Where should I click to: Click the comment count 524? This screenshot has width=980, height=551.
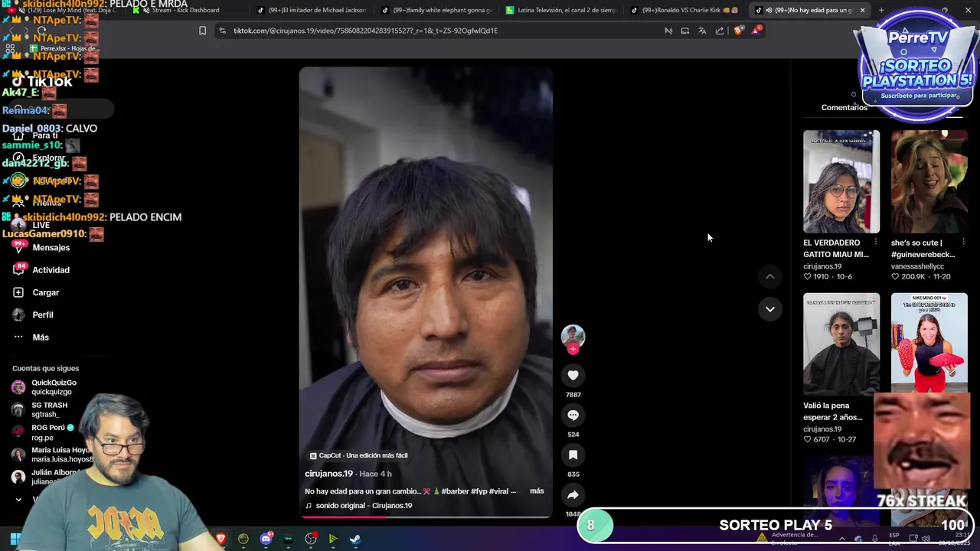pos(573,435)
